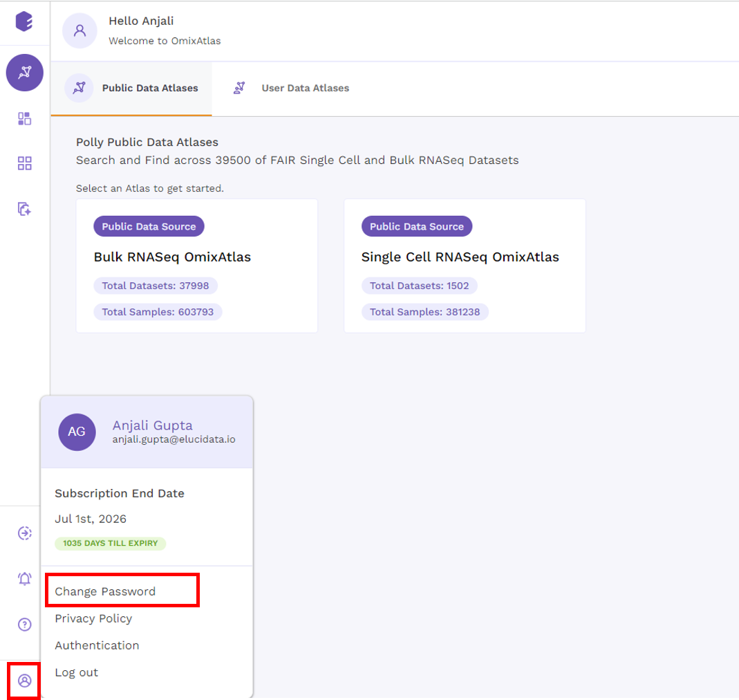Click the user profile icon in sidebar
Image resolution: width=739 pixels, height=700 pixels.
[x=24, y=681]
